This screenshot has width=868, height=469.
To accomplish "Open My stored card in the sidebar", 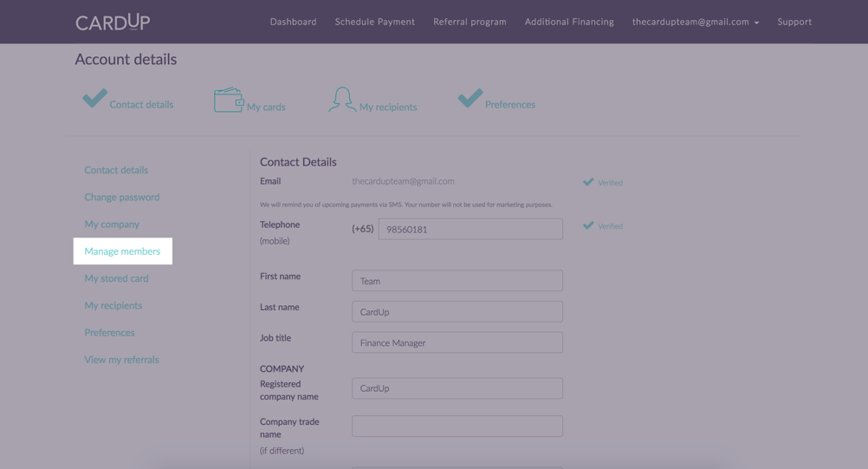I will coord(116,278).
